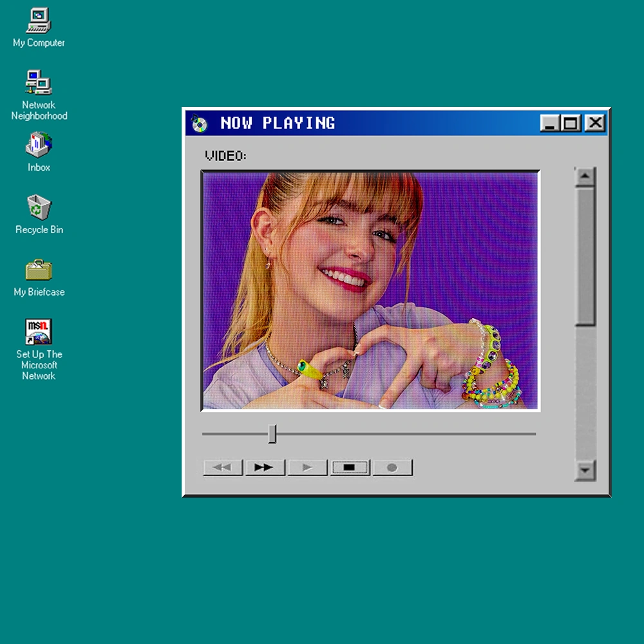Click the VIDEO: label

225,156
